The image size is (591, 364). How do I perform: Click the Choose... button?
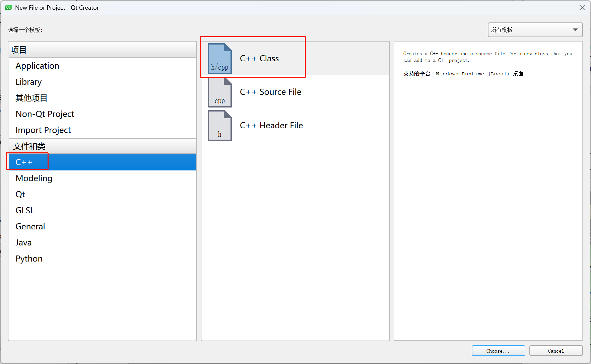click(498, 351)
